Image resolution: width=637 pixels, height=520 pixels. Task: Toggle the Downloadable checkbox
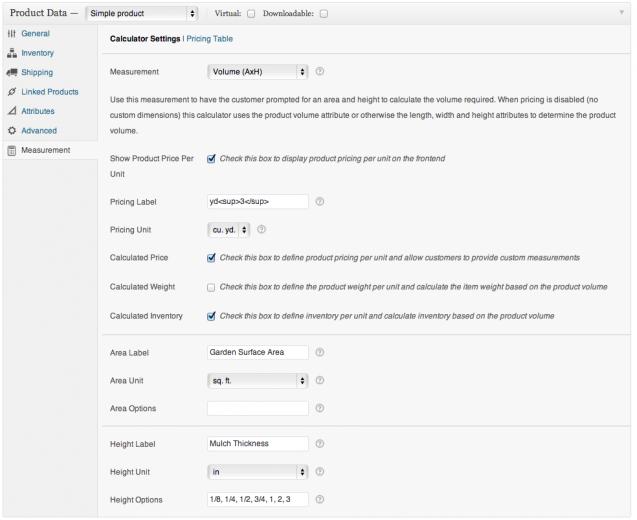(324, 14)
